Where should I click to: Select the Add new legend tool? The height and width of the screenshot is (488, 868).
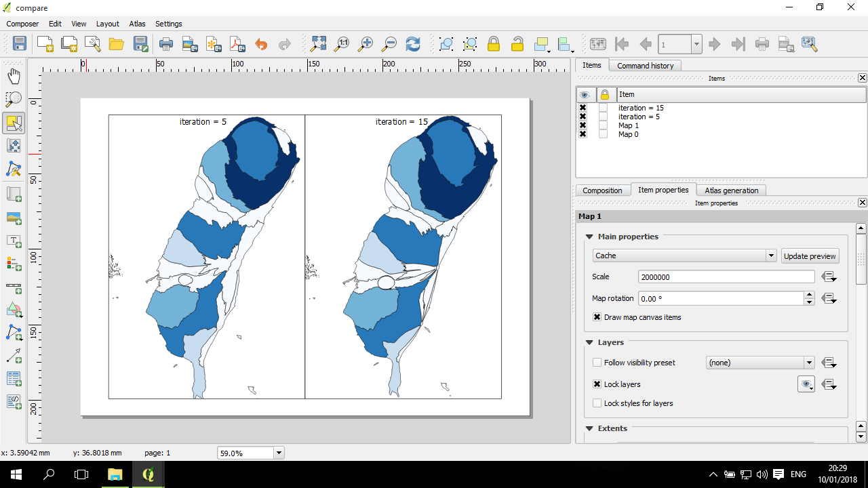tap(14, 264)
